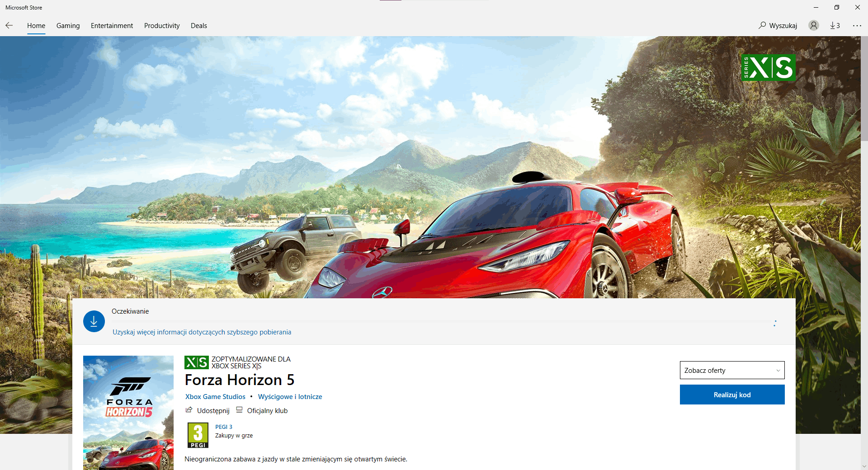This screenshot has width=868, height=470.
Task: Open the Oficjalny klub link
Action: 262,410
